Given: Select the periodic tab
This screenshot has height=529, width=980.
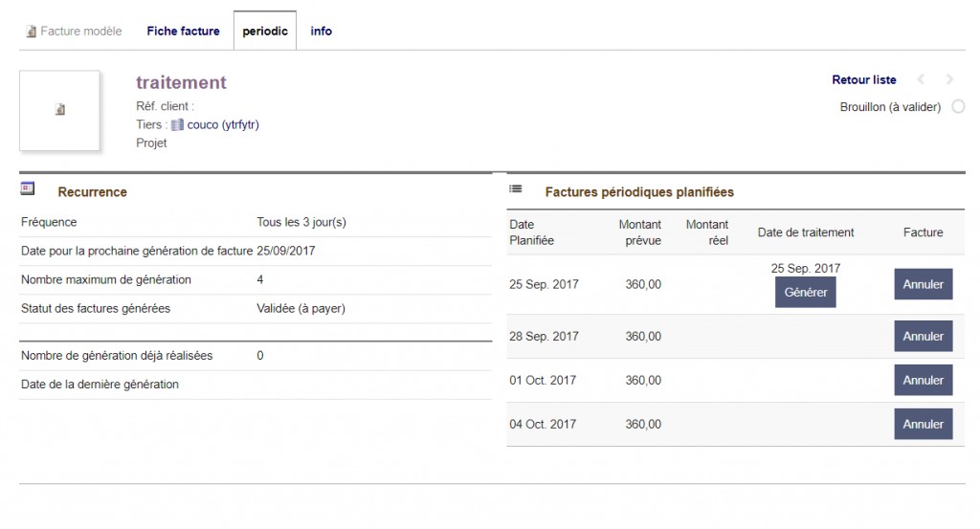Looking at the screenshot, I should coord(265,32).
